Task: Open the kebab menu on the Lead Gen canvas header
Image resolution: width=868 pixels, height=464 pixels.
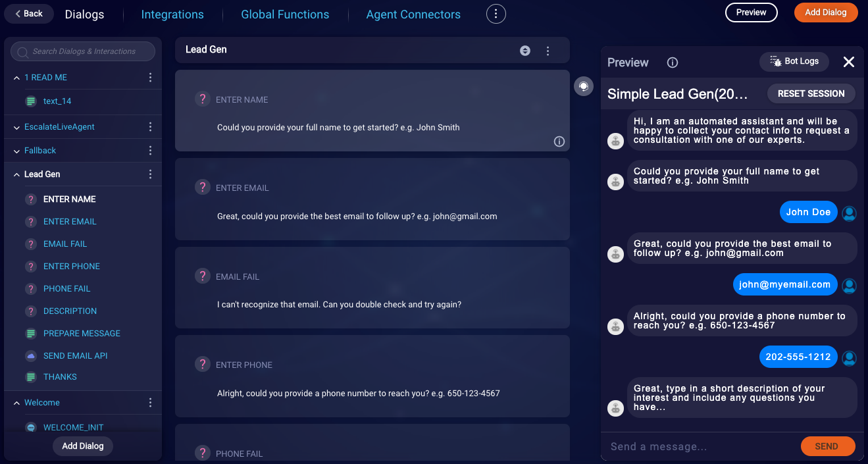Action: tap(548, 50)
